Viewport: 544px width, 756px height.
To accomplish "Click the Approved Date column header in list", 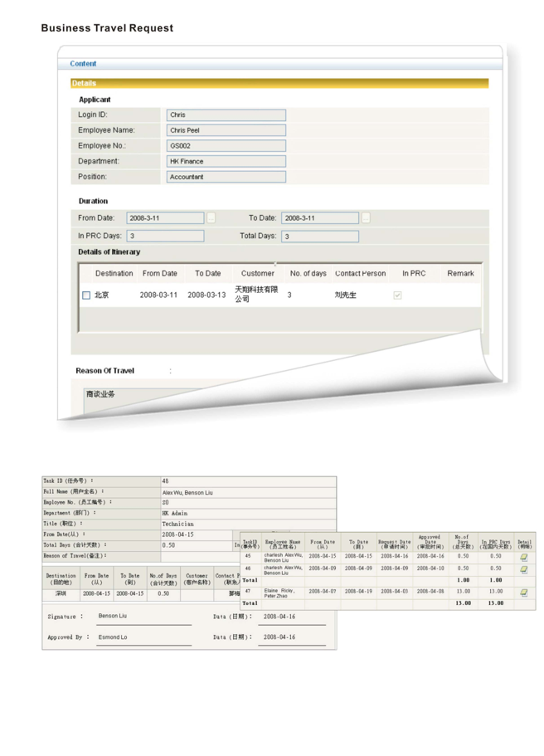I will pyautogui.click(x=430, y=542).
